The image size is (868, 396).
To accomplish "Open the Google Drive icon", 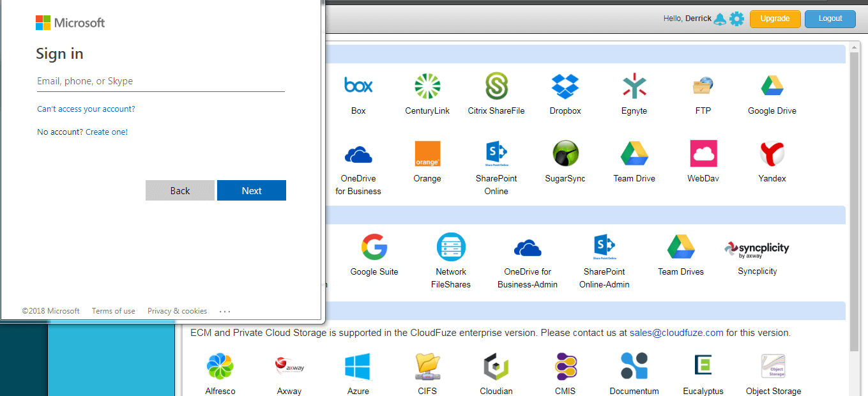I will click(772, 86).
